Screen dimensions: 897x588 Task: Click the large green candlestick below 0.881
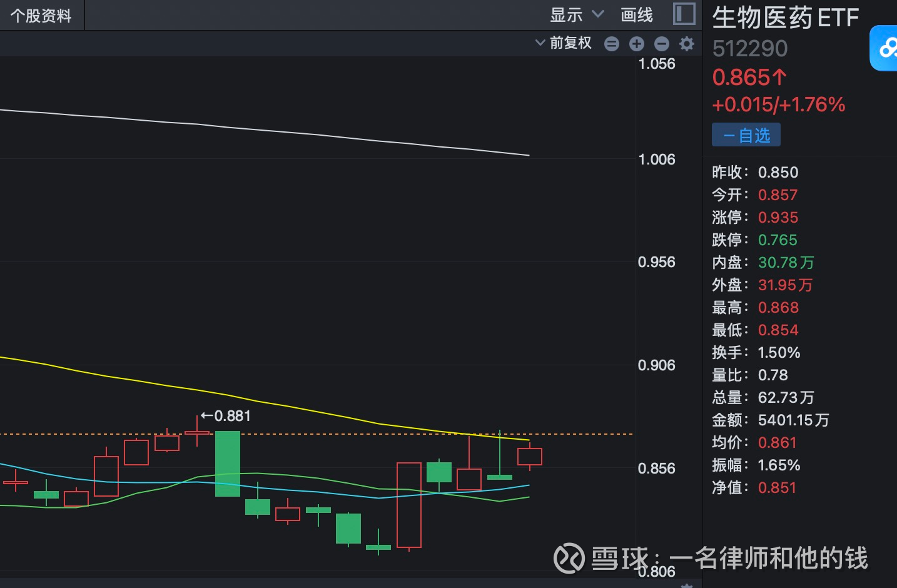[228, 464]
